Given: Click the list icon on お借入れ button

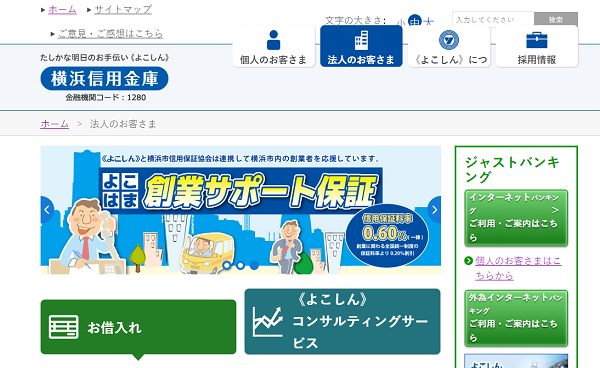Looking at the screenshot, I should click(64, 327).
